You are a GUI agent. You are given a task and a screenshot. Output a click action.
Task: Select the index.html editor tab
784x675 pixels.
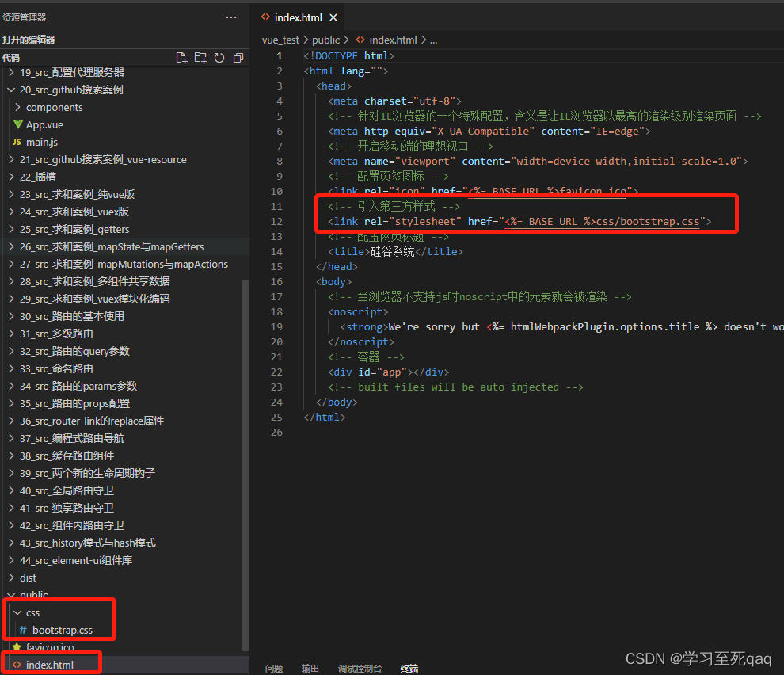pyautogui.click(x=299, y=18)
